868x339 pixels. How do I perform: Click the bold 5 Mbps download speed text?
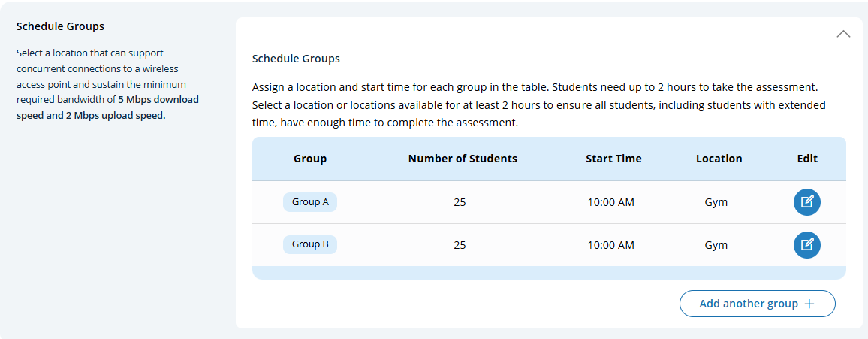tap(158, 99)
